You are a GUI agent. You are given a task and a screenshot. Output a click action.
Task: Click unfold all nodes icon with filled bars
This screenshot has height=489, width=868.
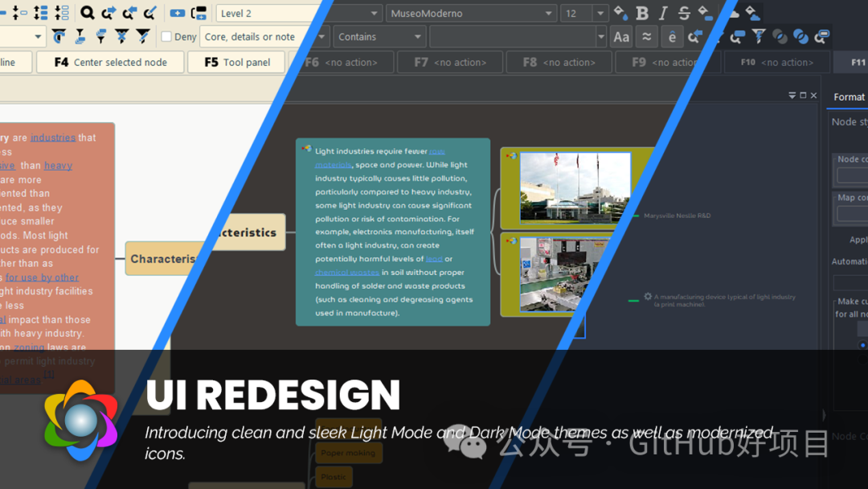[40, 13]
